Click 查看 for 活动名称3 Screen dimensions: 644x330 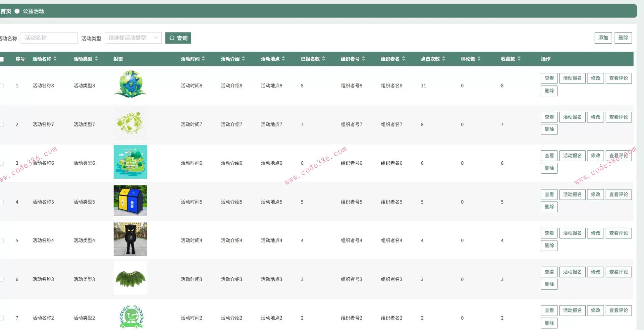click(x=549, y=272)
